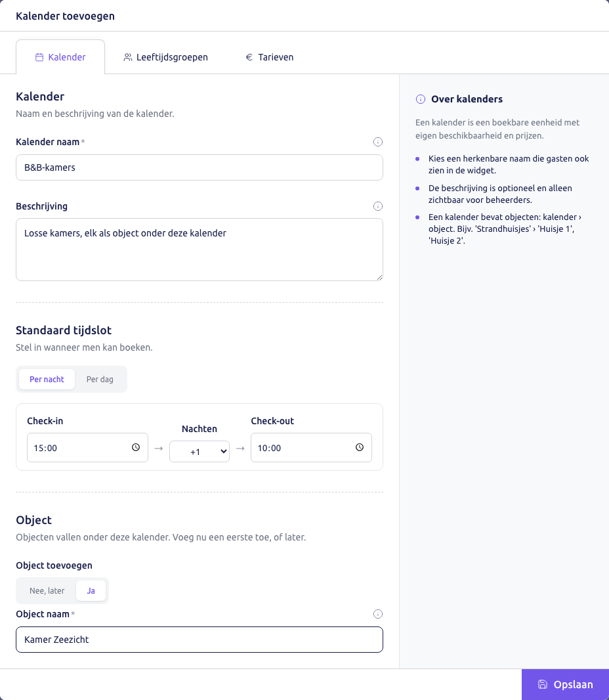Switch to the Tarieven tab
Screen dimensions: 609x700
(x=270, y=57)
